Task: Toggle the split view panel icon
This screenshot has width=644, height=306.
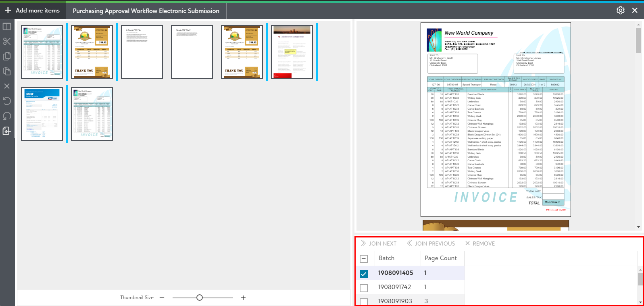Action: pyautogui.click(x=7, y=27)
